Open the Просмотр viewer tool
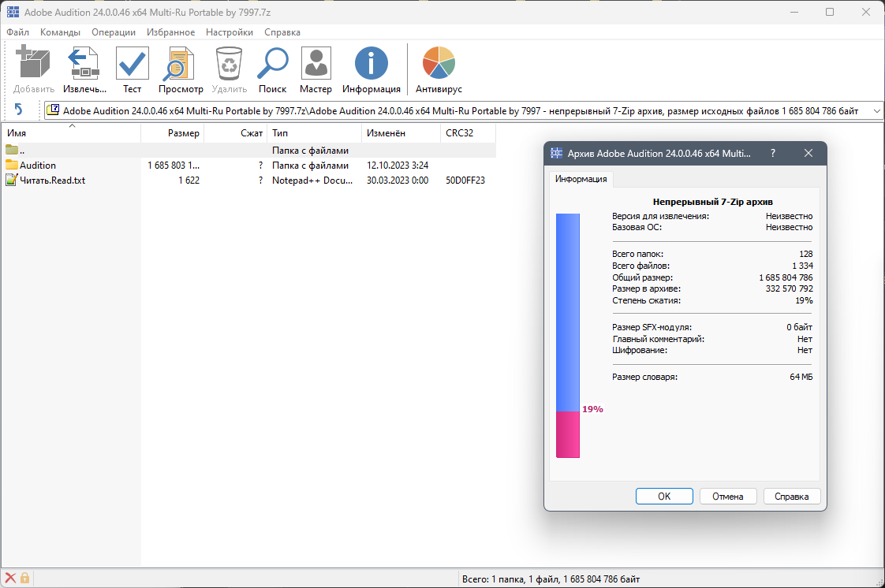Image resolution: width=885 pixels, height=588 pixels. click(x=180, y=63)
